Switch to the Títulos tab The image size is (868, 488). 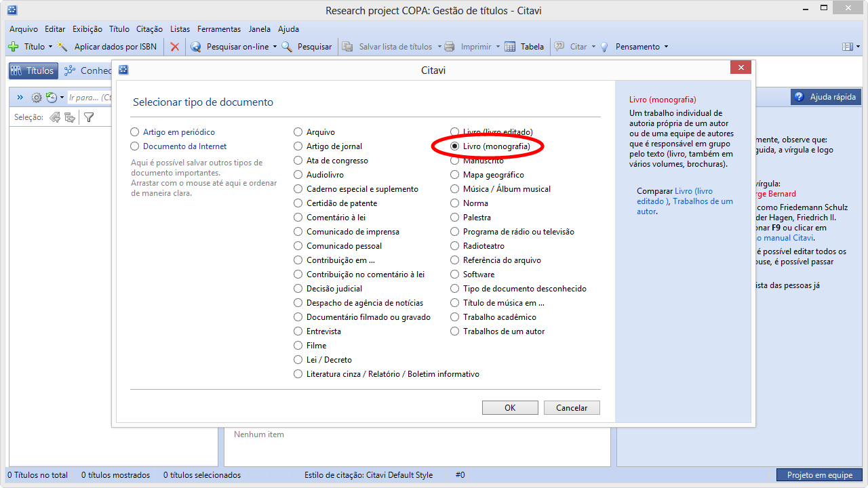[33, 70]
